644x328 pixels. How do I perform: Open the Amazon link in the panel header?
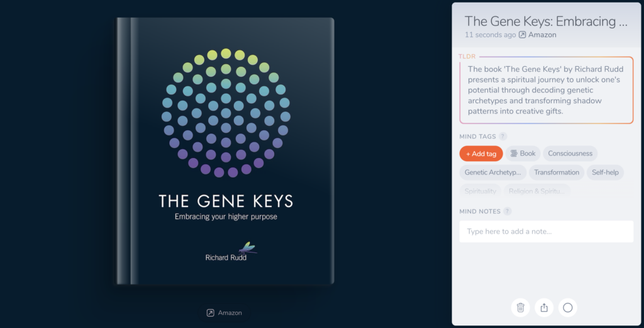click(x=542, y=35)
